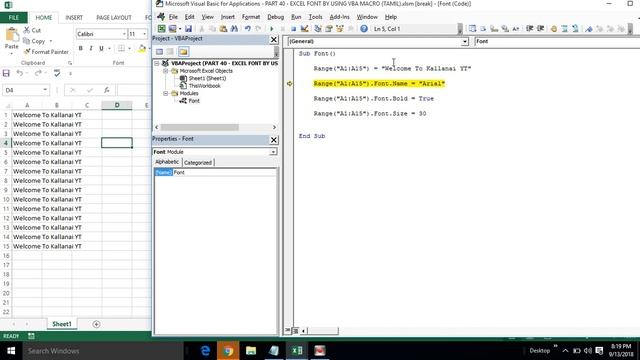Screen dimensions: 640x360
Task: Open the (General) object dropdown
Action: click(x=464, y=42)
